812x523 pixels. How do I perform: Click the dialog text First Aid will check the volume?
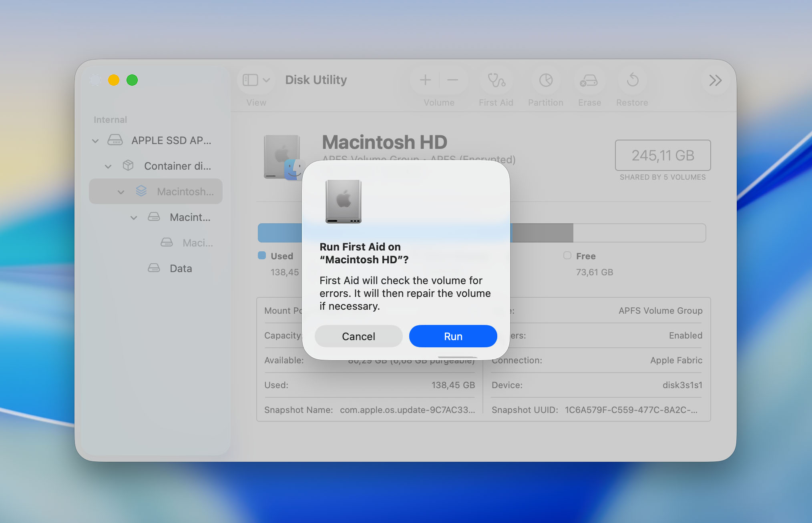(x=405, y=293)
